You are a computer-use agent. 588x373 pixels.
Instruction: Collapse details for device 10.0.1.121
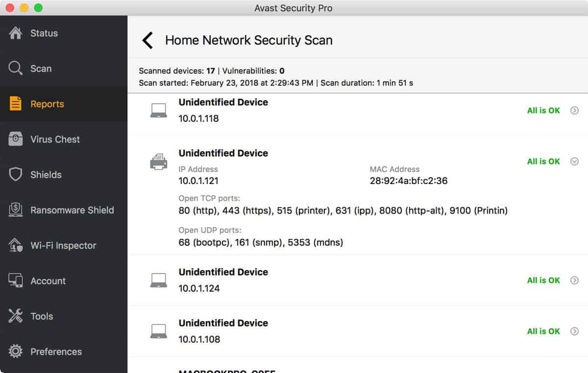[x=575, y=162]
